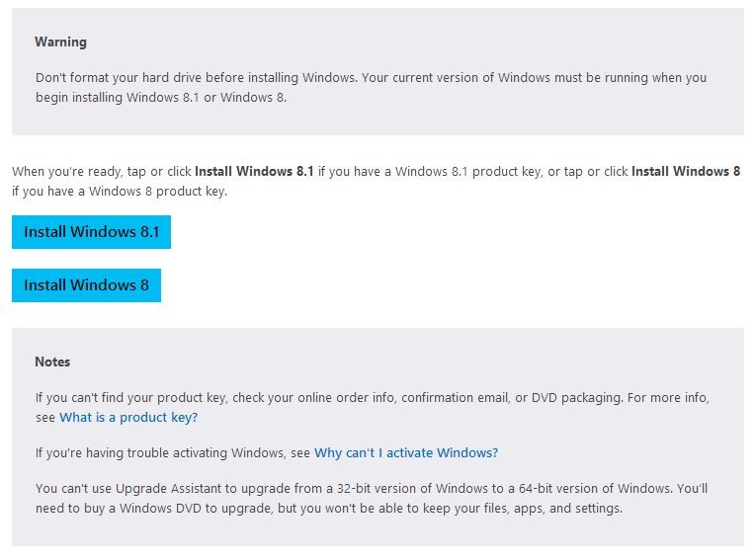Click the Install Windows 8 button
The width and height of the screenshot is (754, 560).
87,285
